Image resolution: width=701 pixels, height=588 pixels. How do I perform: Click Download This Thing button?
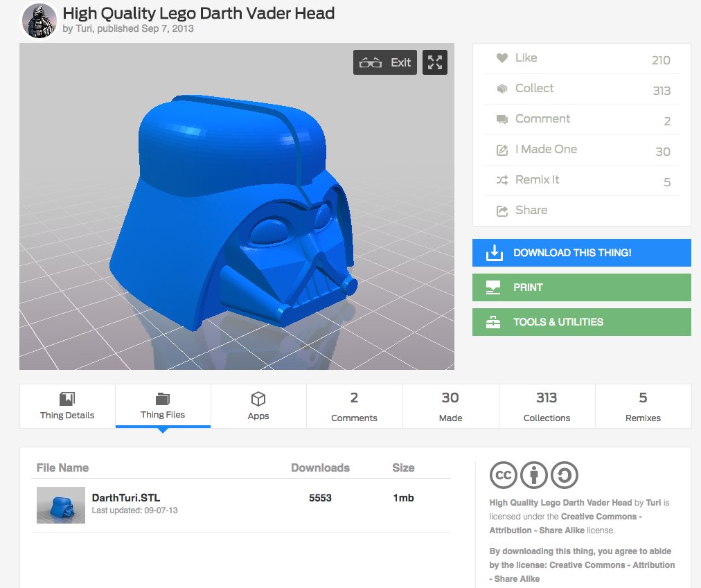[x=582, y=253]
